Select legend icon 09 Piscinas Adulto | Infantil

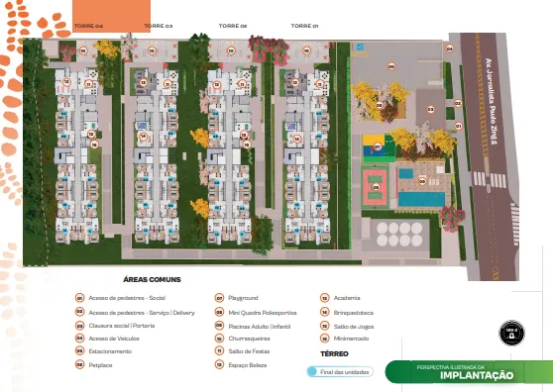pyautogui.click(x=219, y=326)
